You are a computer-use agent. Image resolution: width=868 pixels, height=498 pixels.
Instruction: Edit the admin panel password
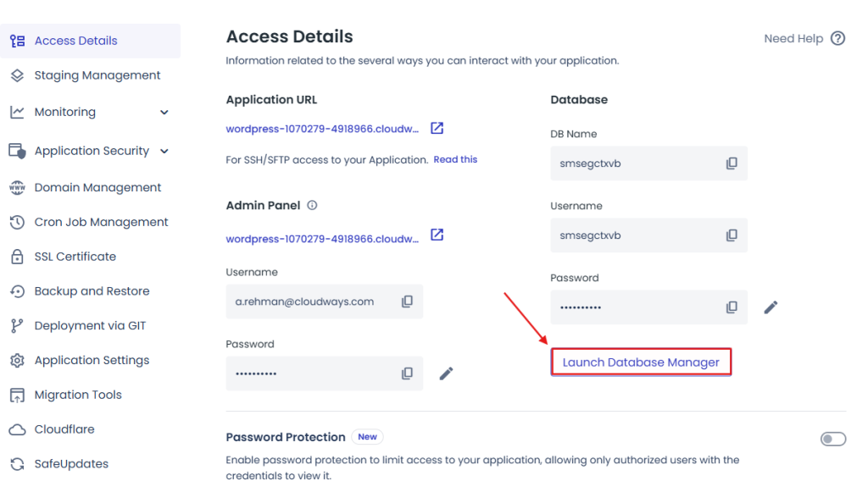pyautogui.click(x=447, y=373)
